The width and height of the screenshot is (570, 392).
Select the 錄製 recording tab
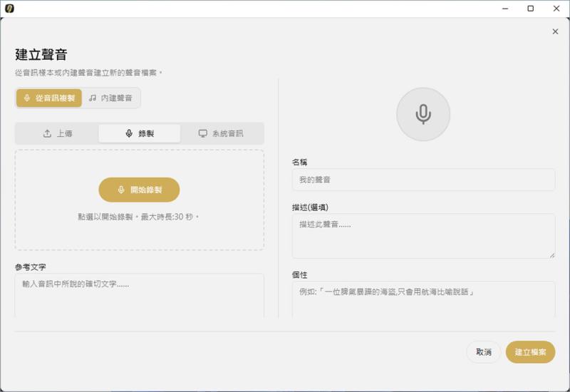[x=139, y=133]
